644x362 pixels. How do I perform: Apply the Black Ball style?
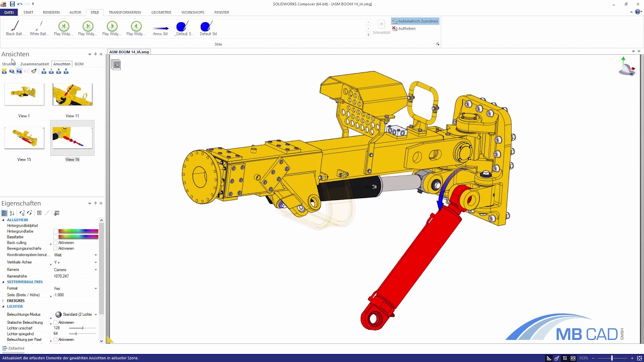click(x=15, y=28)
